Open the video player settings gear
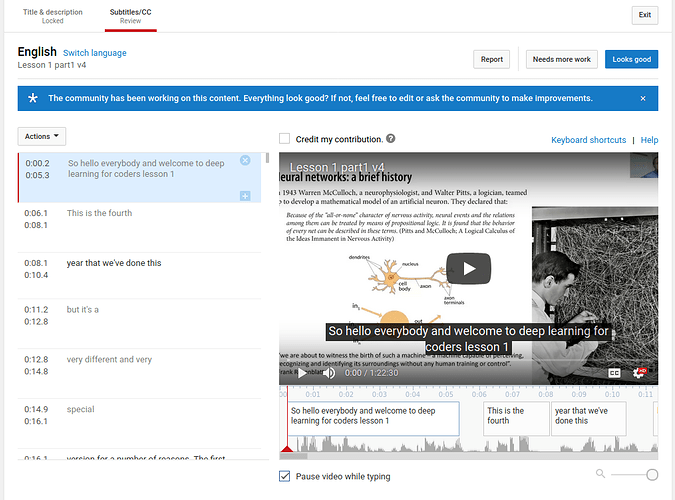 [640, 373]
